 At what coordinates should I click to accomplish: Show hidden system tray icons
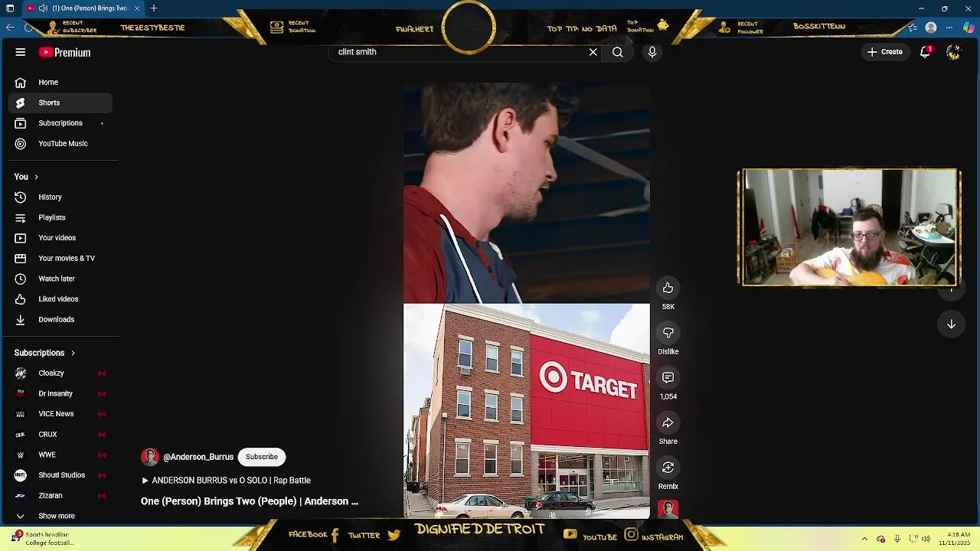tap(864, 539)
